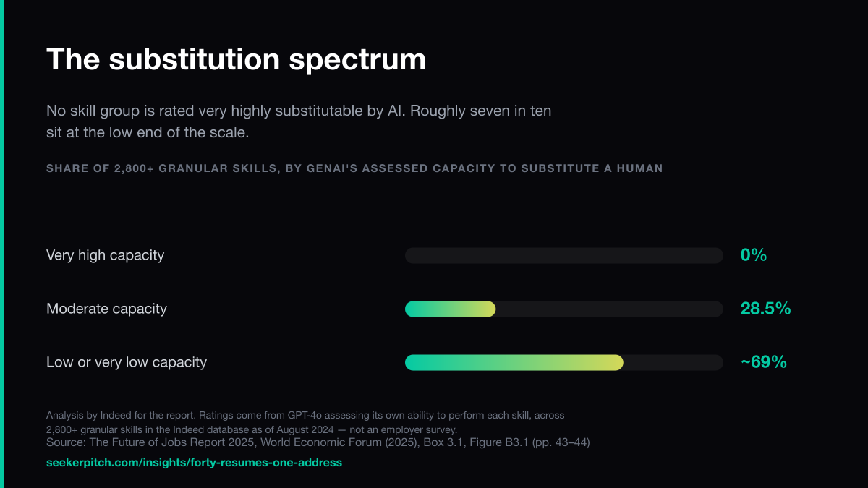This screenshot has width=868, height=488.
Task: Click the Moderate capacity progress bar
Action: coord(564,309)
